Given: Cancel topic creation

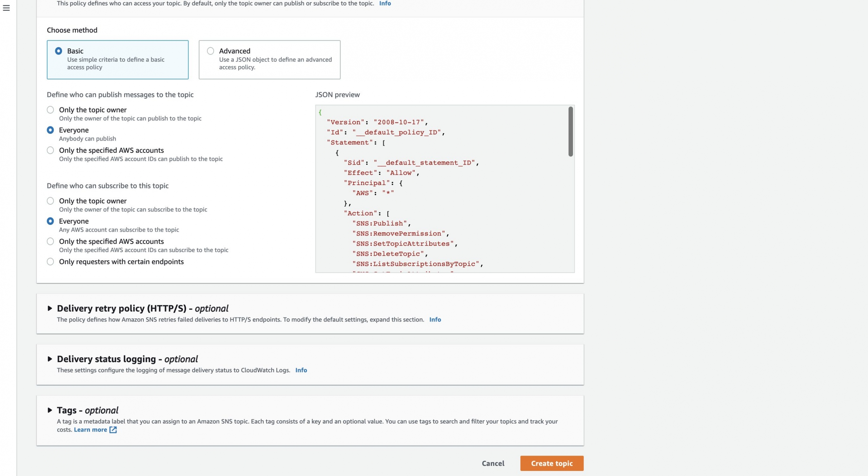Looking at the screenshot, I should [x=493, y=463].
